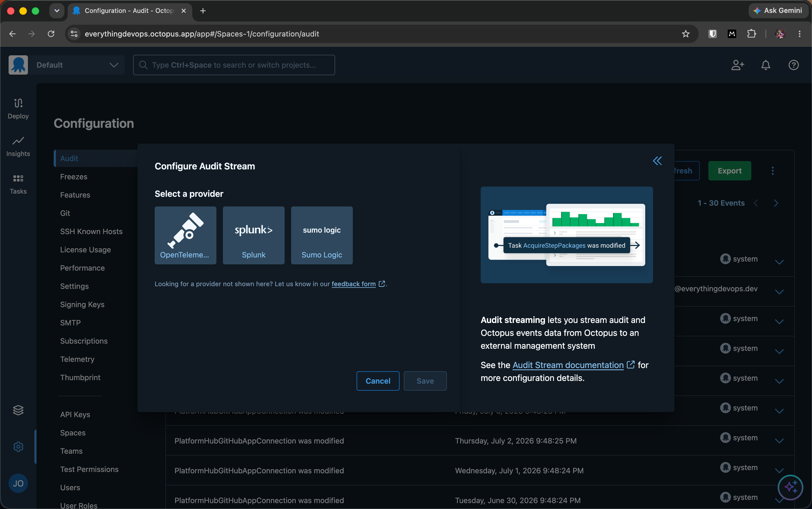Pick the Sumo Logic provider card
The height and width of the screenshot is (509, 812).
[x=322, y=235]
